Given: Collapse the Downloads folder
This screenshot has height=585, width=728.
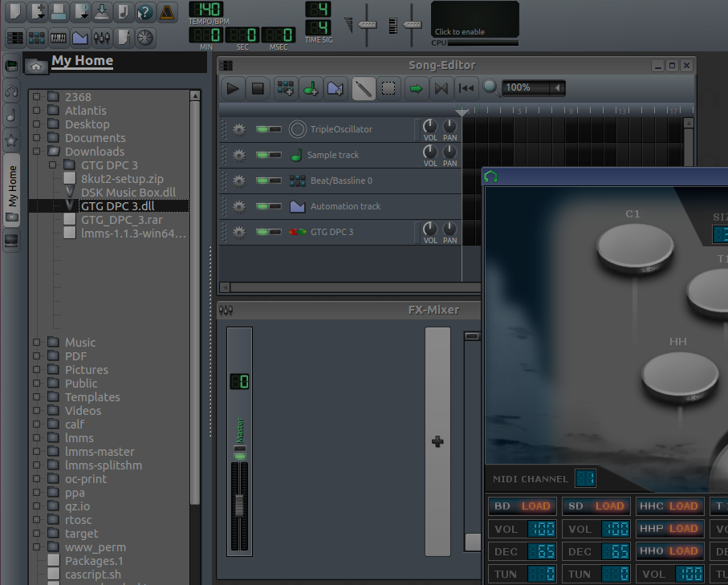Looking at the screenshot, I should [x=36, y=152].
